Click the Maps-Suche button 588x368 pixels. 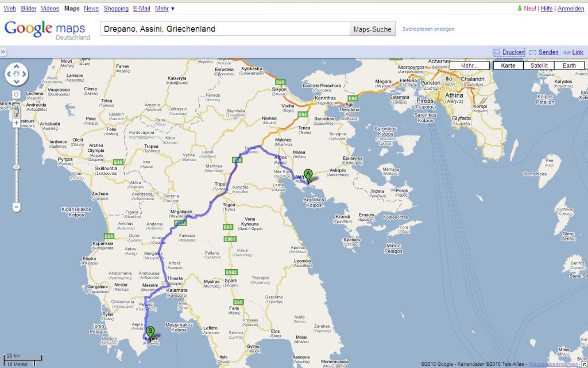point(372,29)
